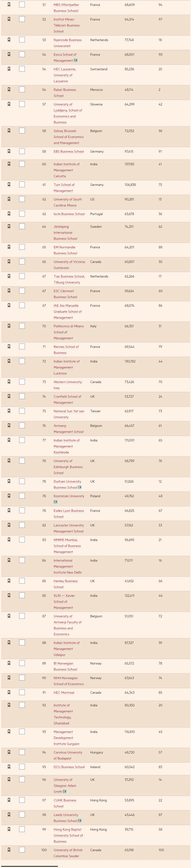Bookmark the Kozminski University row
The width and height of the screenshot is (191, 868).
(x=9, y=496)
